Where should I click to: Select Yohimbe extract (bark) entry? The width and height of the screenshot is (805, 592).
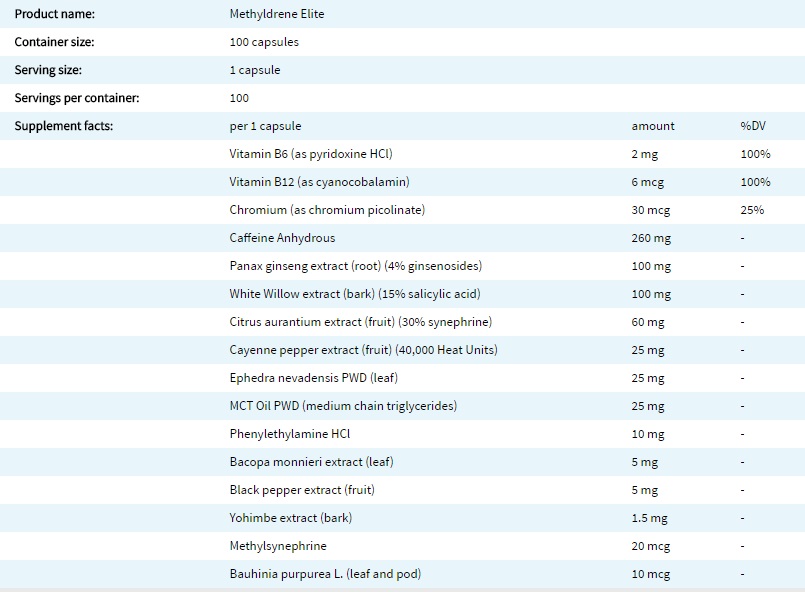(290, 518)
